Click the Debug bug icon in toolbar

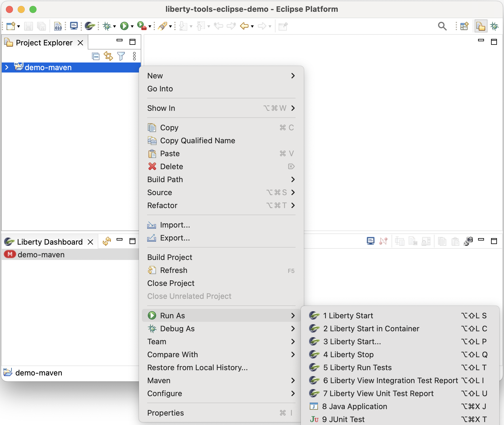107,26
